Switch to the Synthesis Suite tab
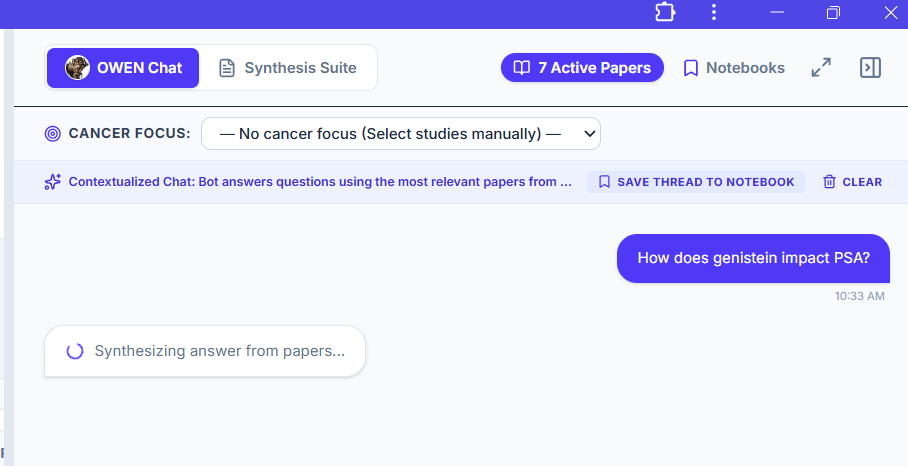908x466 pixels. [288, 68]
